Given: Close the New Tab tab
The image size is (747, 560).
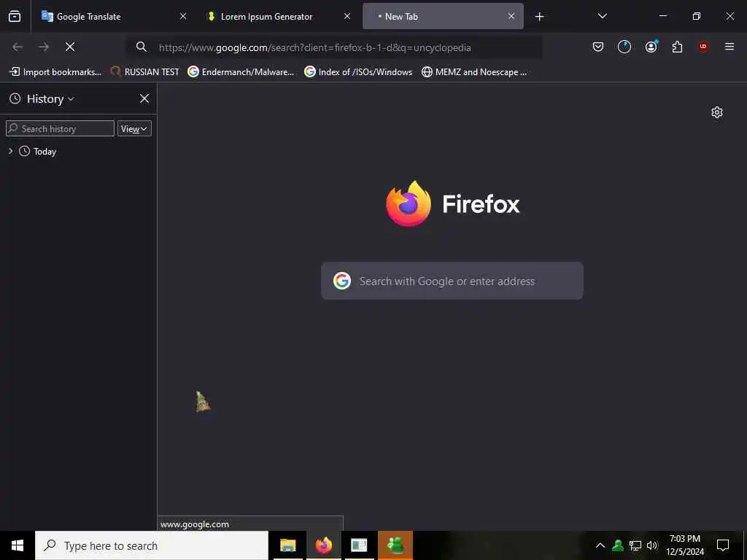Looking at the screenshot, I should (511, 16).
